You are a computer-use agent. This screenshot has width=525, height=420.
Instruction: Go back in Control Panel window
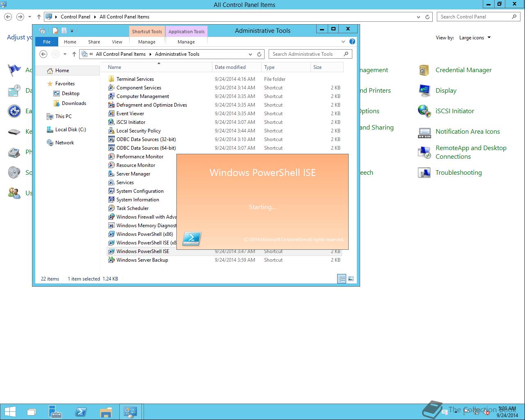pyautogui.click(x=8, y=17)
